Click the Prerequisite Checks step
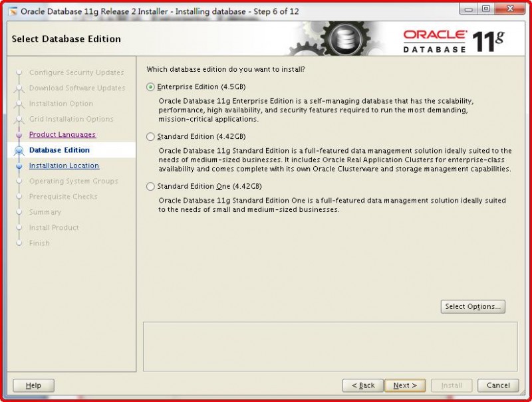Viewport: 532px width, 402px height. tap(63, 197)
